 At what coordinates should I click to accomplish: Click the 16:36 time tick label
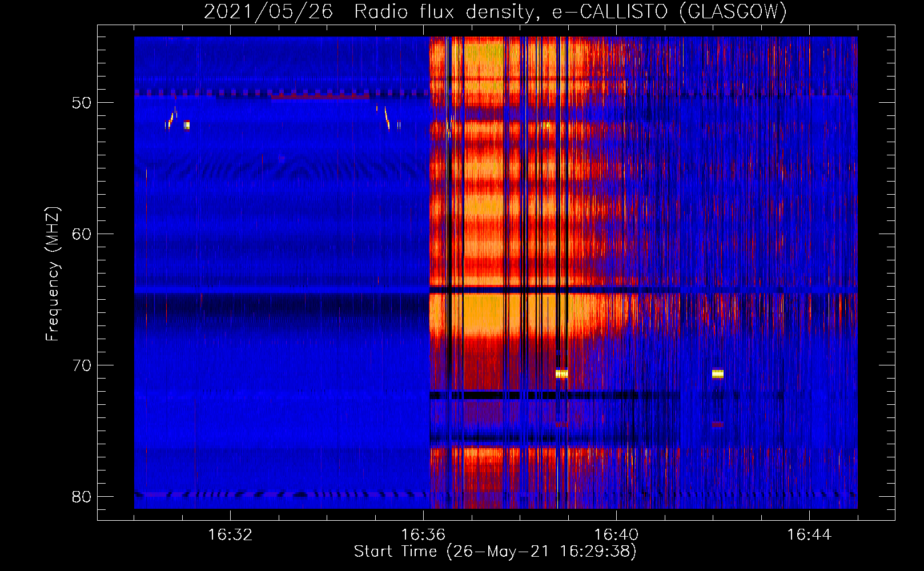click(423, 535)
